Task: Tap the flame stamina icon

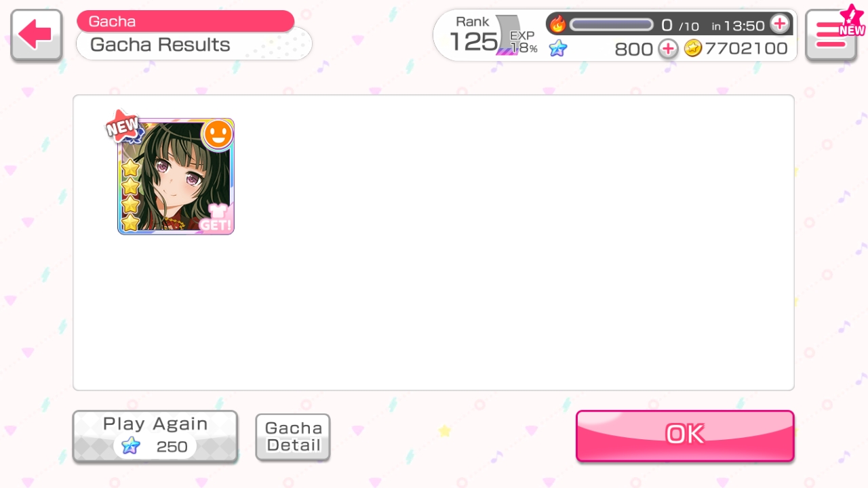Action: tap(557, 24)
